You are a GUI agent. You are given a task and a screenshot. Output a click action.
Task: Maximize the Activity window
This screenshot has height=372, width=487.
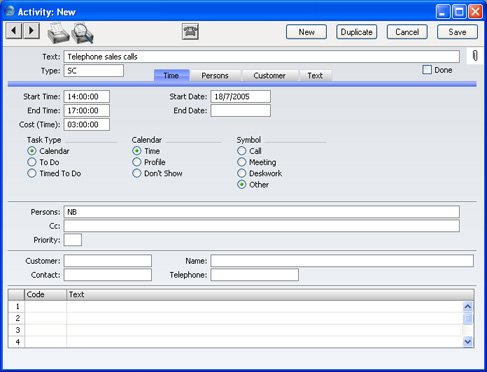(459, 12)
